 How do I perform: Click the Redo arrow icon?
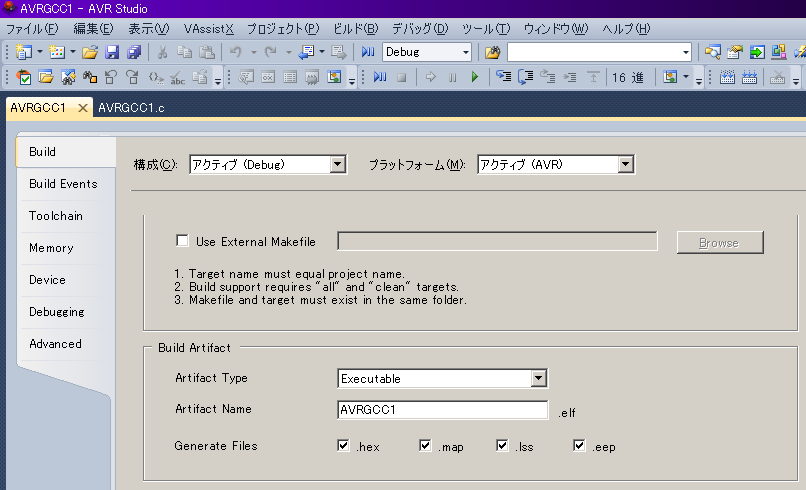[271, 52]
